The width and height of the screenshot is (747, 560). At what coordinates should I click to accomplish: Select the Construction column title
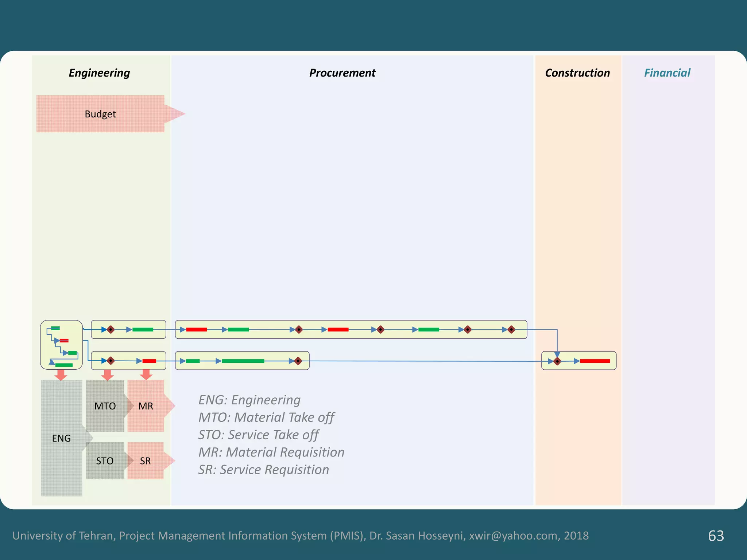[x=577, y=73]
